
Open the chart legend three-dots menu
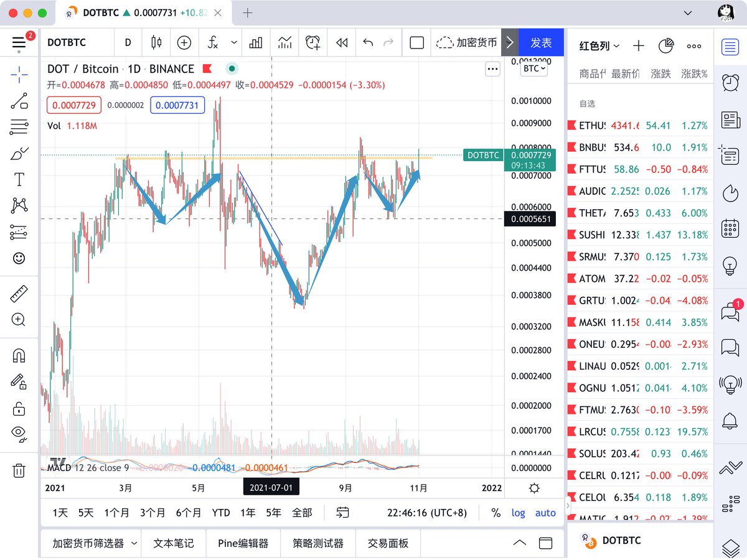492,68
